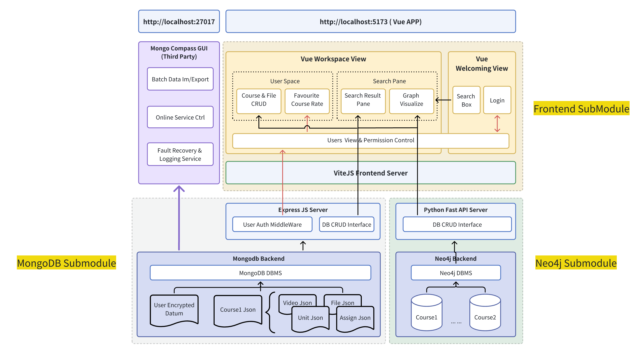This screenshot has width=644, height=354.
Task: Click the Batch Data Im/Export box
Action: pos(180,79)
